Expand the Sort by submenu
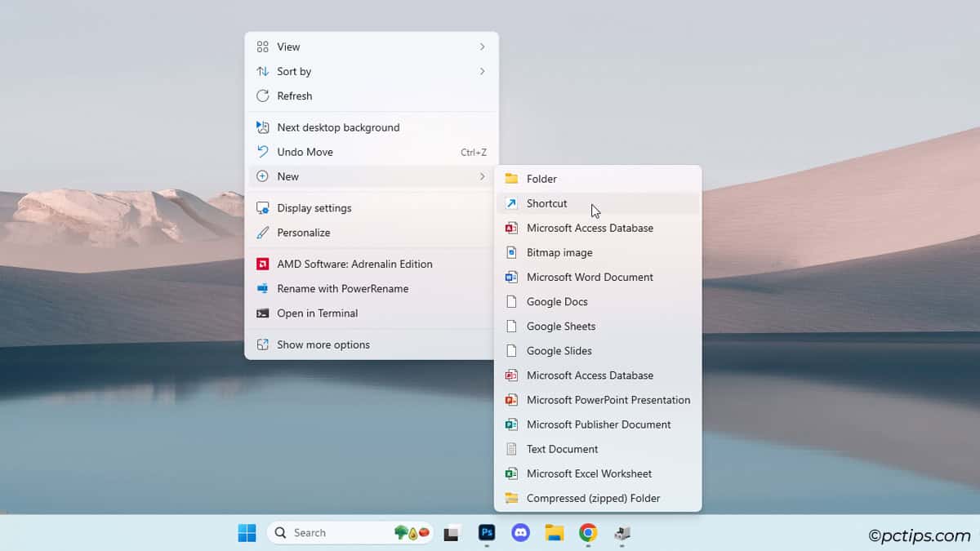 pos(372,72)
